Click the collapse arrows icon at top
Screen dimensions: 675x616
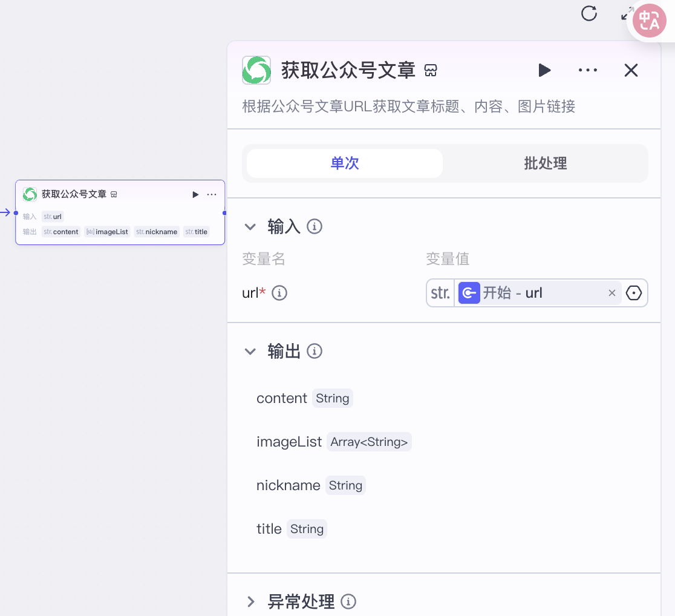coord(627,14)
